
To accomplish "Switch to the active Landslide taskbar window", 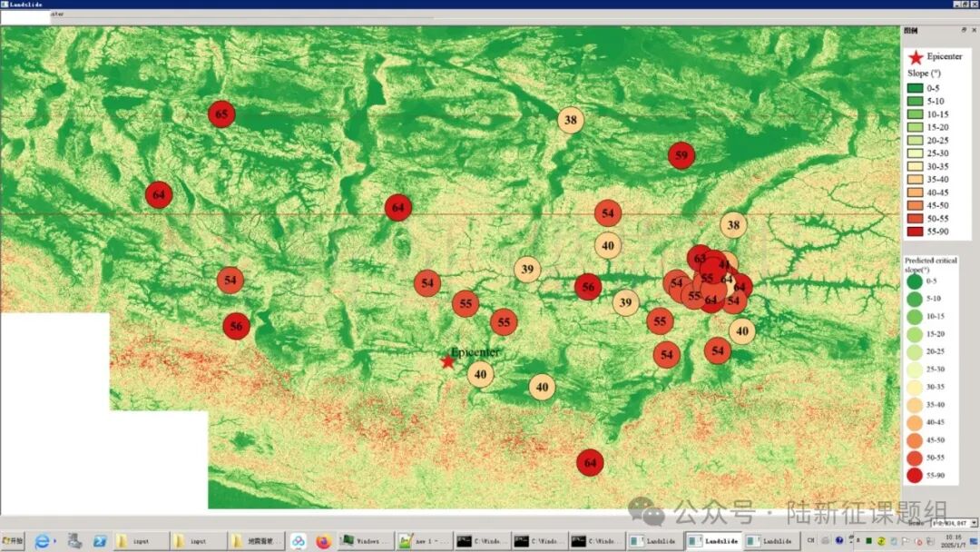I will [713, 541].
